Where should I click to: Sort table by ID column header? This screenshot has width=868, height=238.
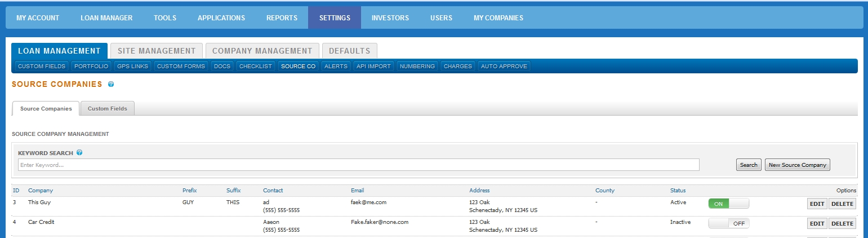pyautogui.click(x=16, y=190)
